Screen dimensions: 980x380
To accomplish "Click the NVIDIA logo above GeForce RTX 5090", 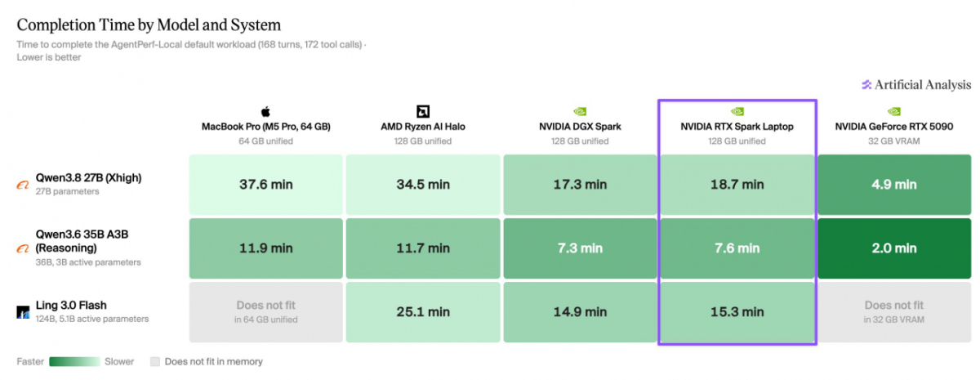I will pos(894,111).
